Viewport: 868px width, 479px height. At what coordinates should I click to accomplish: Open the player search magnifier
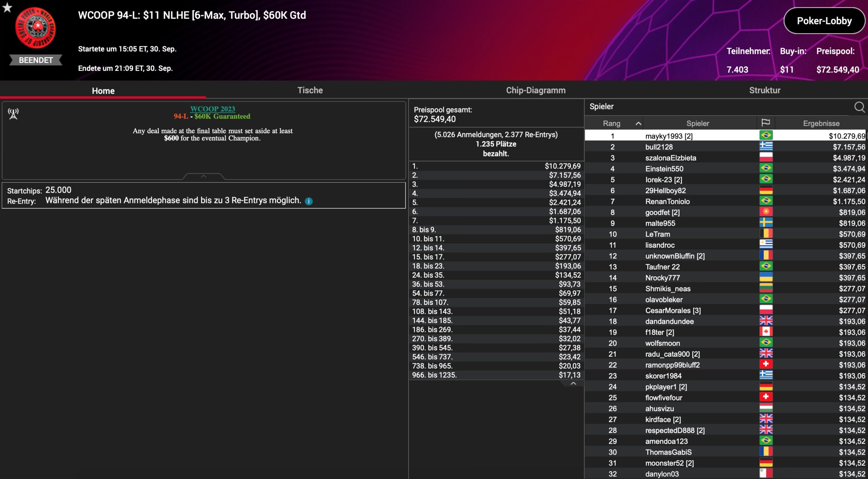[859, 107]
